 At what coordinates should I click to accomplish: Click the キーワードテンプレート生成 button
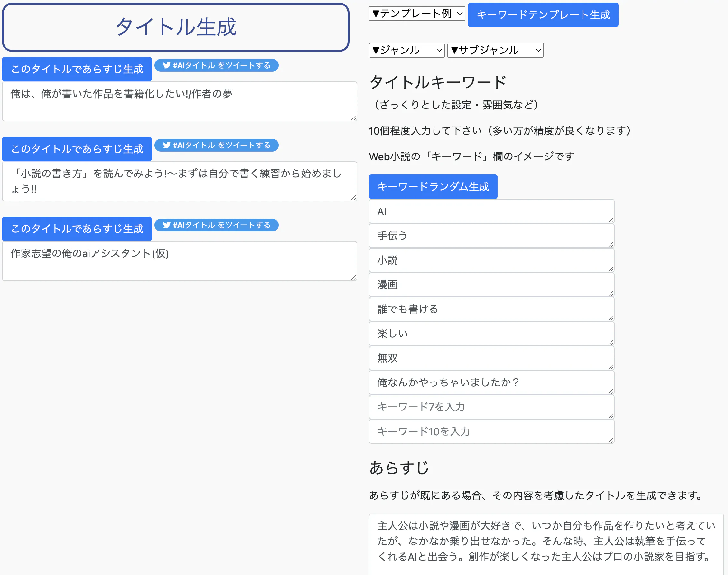click(x=543, y=15)
